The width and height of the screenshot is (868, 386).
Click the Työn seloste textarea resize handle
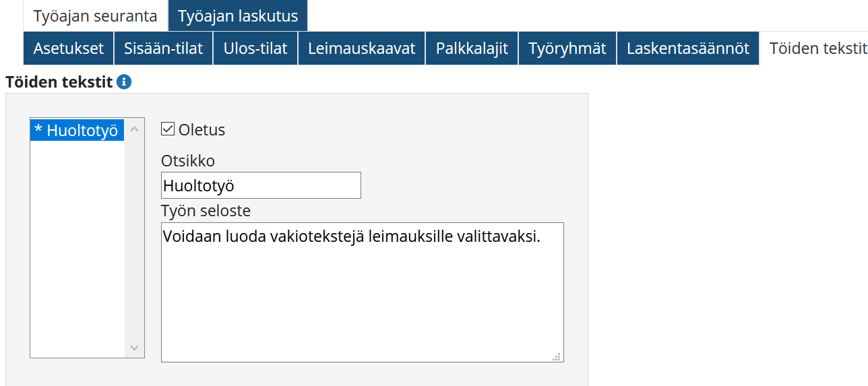(x=557, y=356)
